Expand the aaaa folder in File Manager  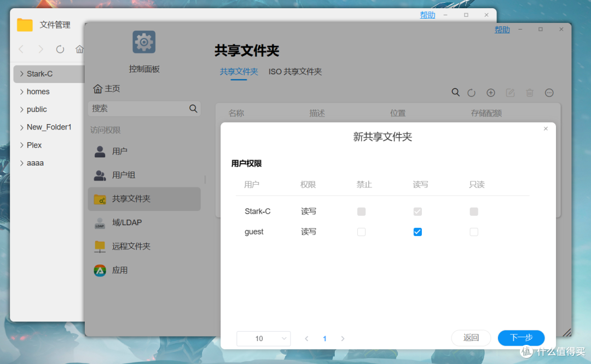pos(21,163)
